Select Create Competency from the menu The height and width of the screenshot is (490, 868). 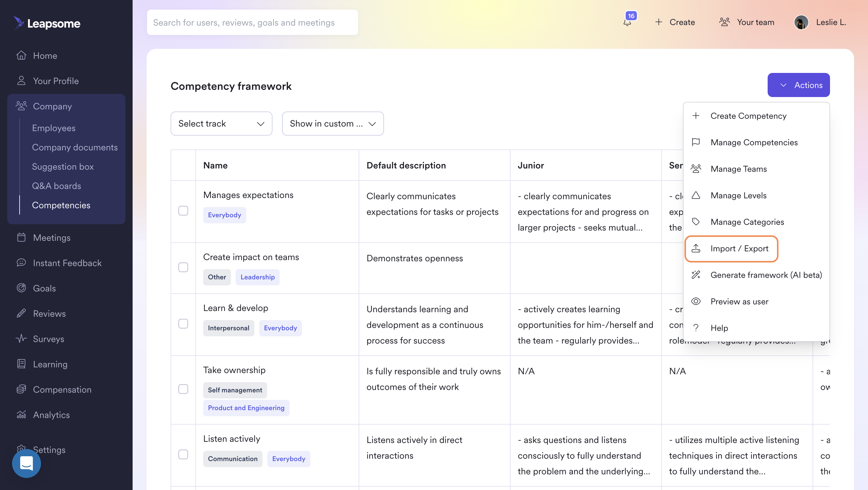pos(756,116)
